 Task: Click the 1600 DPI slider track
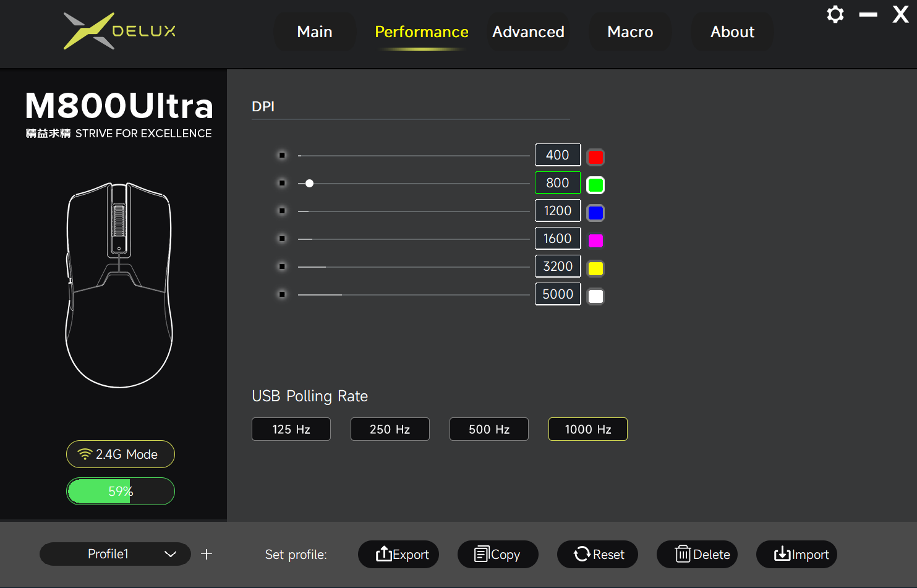tap(414, 239)
